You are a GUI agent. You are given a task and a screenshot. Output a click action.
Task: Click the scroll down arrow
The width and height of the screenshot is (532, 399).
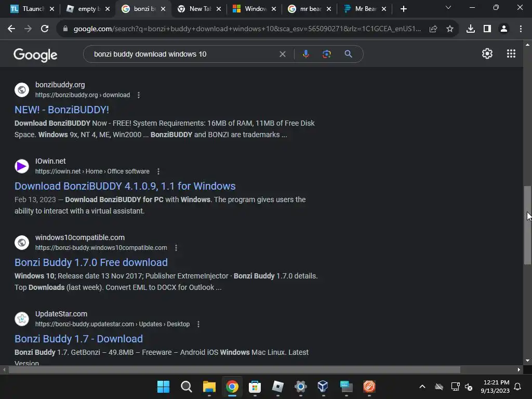pyautogui.click(x=527, y=361)
